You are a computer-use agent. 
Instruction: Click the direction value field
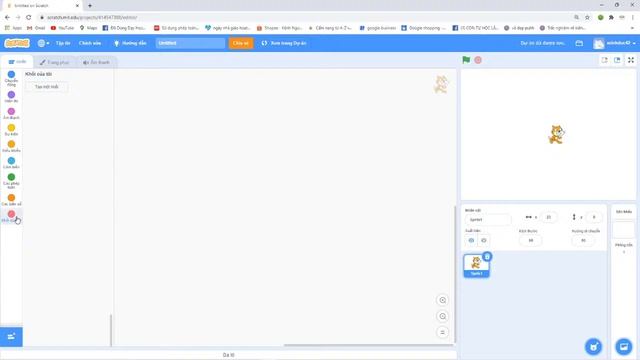point(583,240)
